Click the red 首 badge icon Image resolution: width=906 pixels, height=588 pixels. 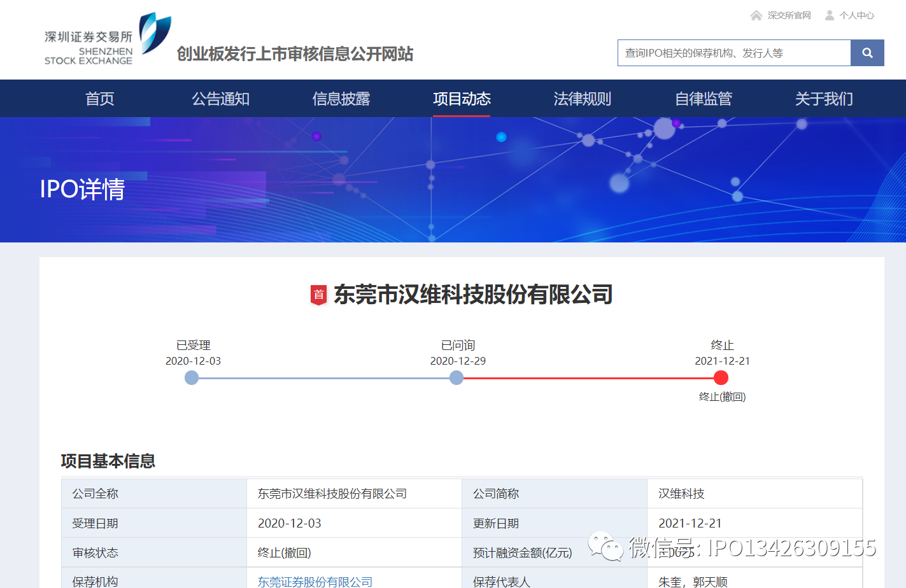click(319, 295)
